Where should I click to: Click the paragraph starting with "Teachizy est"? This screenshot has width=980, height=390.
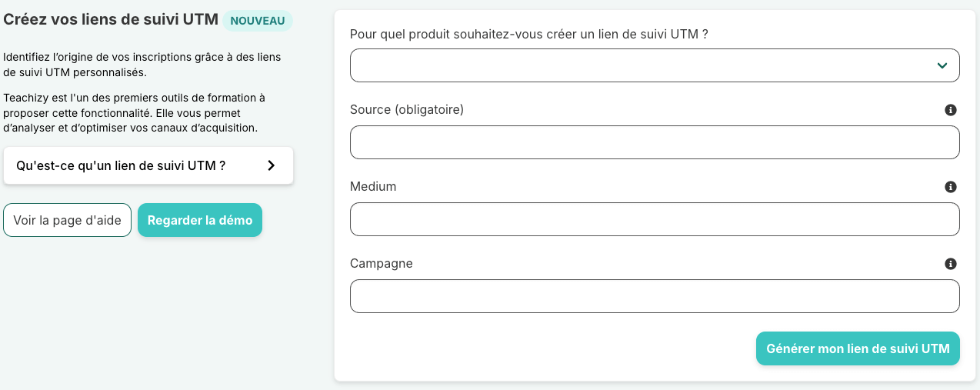[134, 112]
